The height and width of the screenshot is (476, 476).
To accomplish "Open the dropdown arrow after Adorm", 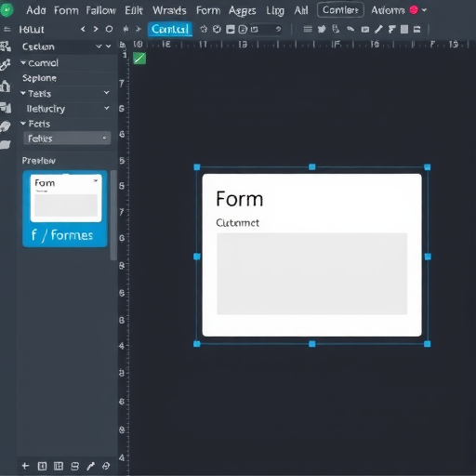I will click(424, 10).
